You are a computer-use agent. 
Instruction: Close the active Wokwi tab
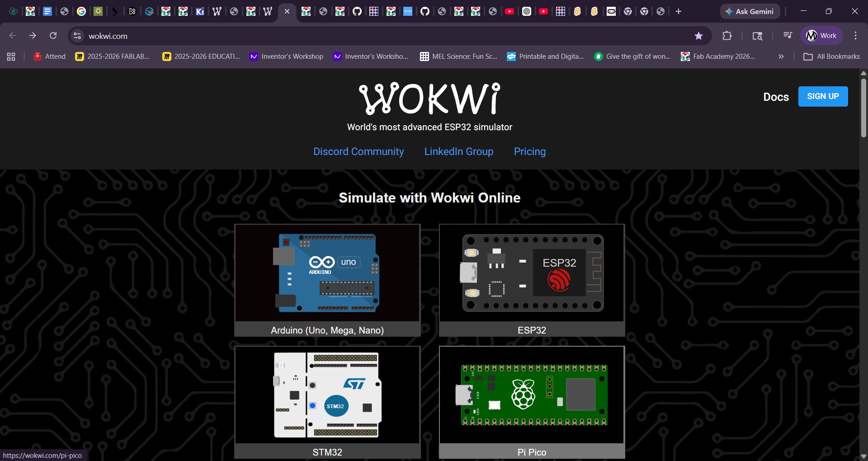[287, 11]
